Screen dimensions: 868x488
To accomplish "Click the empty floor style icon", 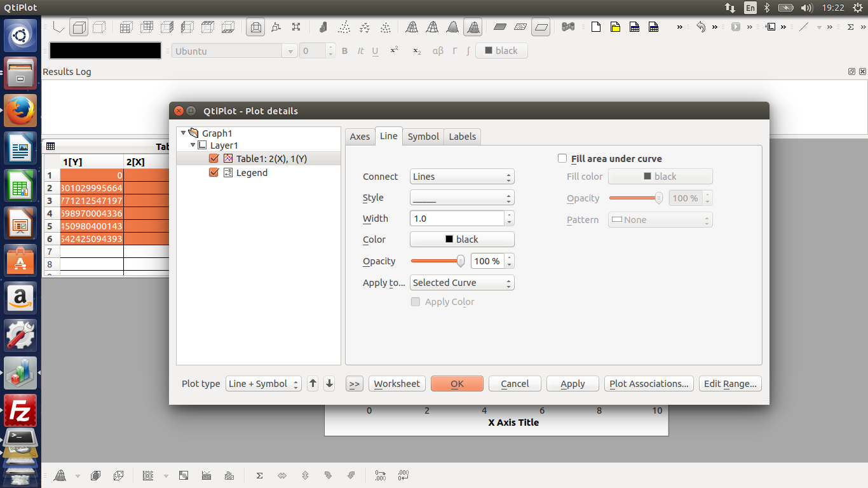I will (x=541, y=27).
